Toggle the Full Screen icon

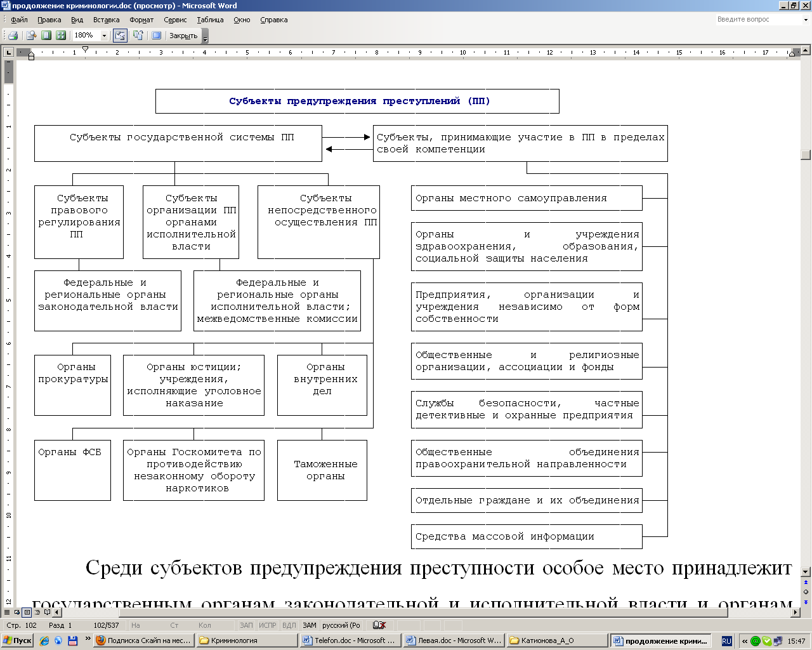pos(157,36)
